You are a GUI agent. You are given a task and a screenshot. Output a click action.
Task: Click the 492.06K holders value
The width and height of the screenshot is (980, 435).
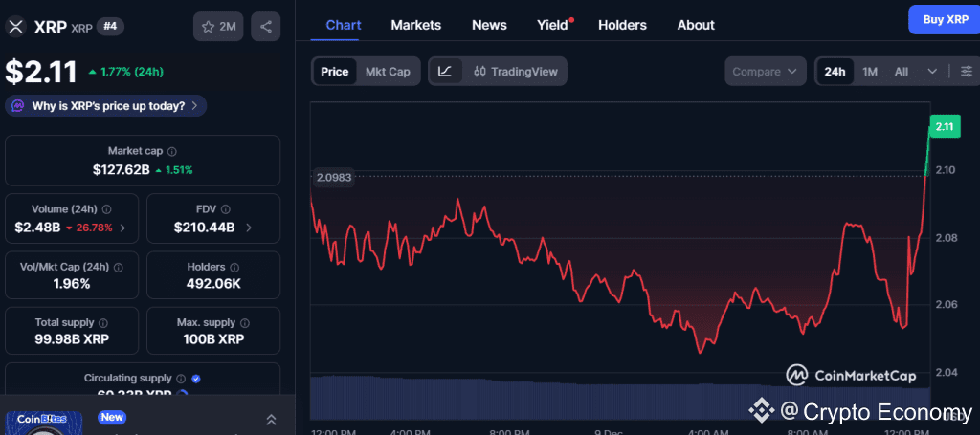[213, 284]
